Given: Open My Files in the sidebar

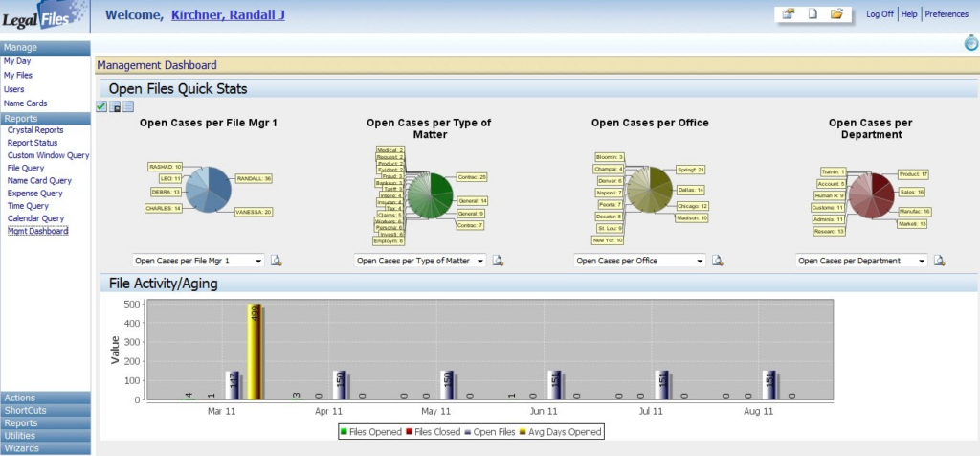Looking at the screenshot, I should [18, 75].
